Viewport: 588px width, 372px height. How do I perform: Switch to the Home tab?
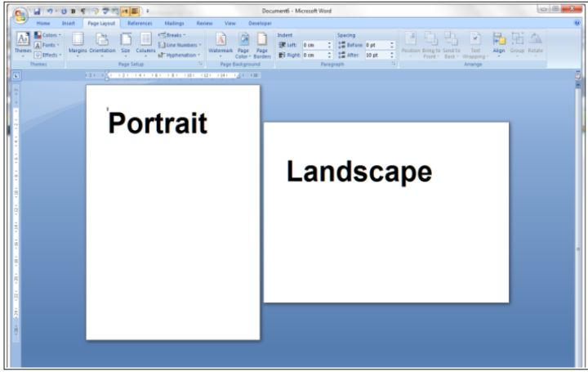pyautogui.click(x=43, y=23)
